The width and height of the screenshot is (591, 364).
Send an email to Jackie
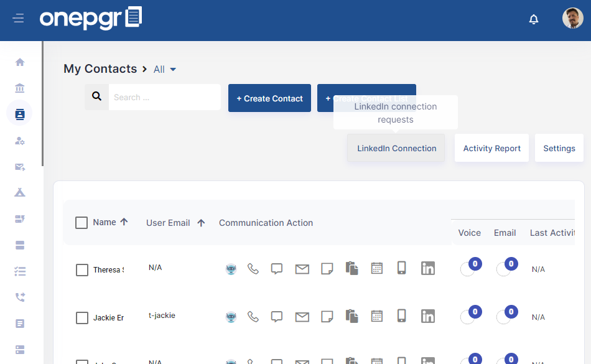tap(302, 317)
